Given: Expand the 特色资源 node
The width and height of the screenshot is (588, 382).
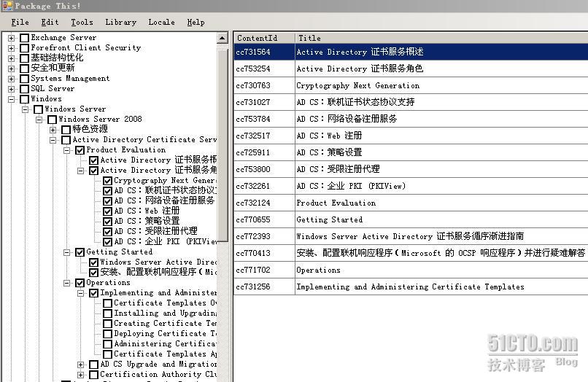Looking at the screenshot, I should click(x=53, y=130).
